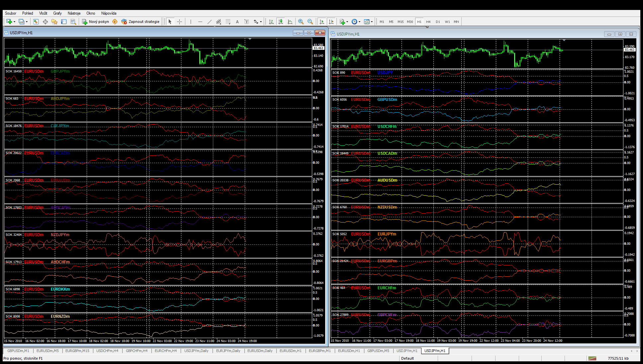Toggle the candlestick chart mode
643x364 pixels.
coord(281,22)
